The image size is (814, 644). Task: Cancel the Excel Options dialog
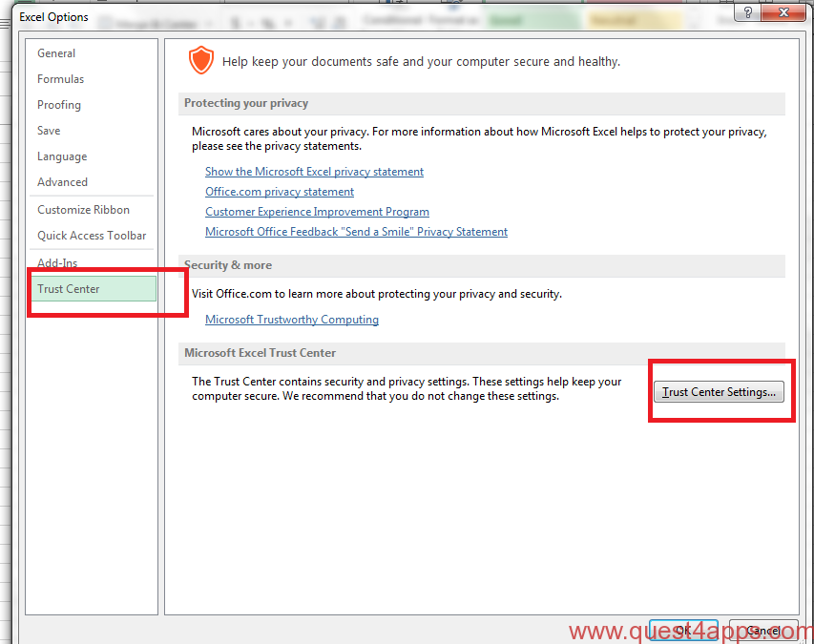point(763,631)
